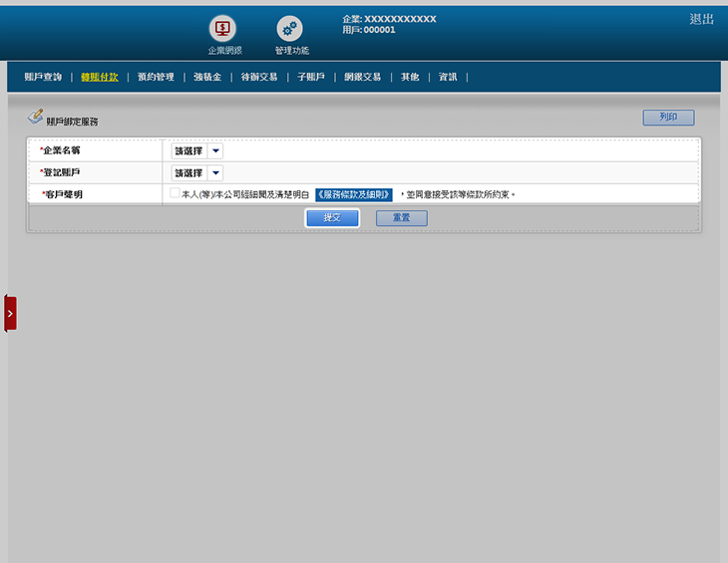Choose the 其他 menu item

[410, 77]
